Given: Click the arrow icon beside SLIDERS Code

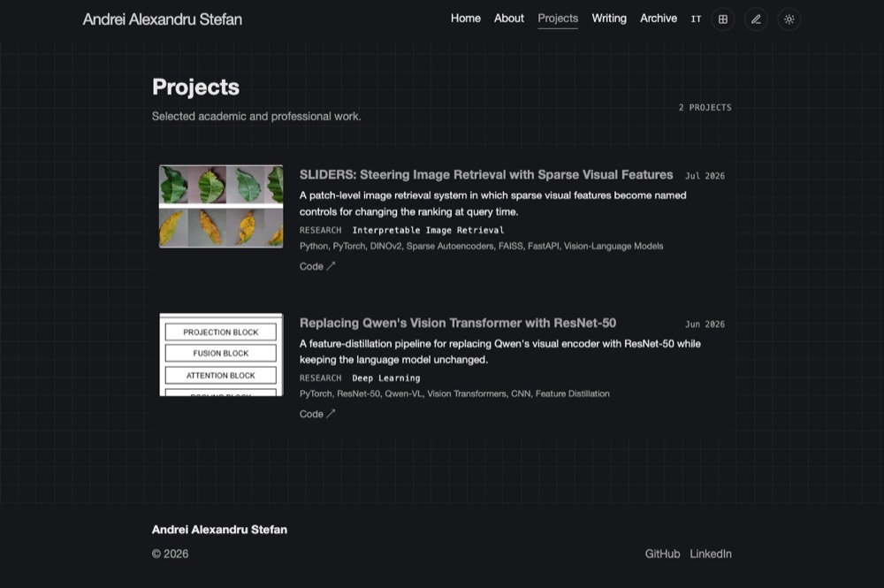Looking at the screenshot, I should (x=331, y=266).
